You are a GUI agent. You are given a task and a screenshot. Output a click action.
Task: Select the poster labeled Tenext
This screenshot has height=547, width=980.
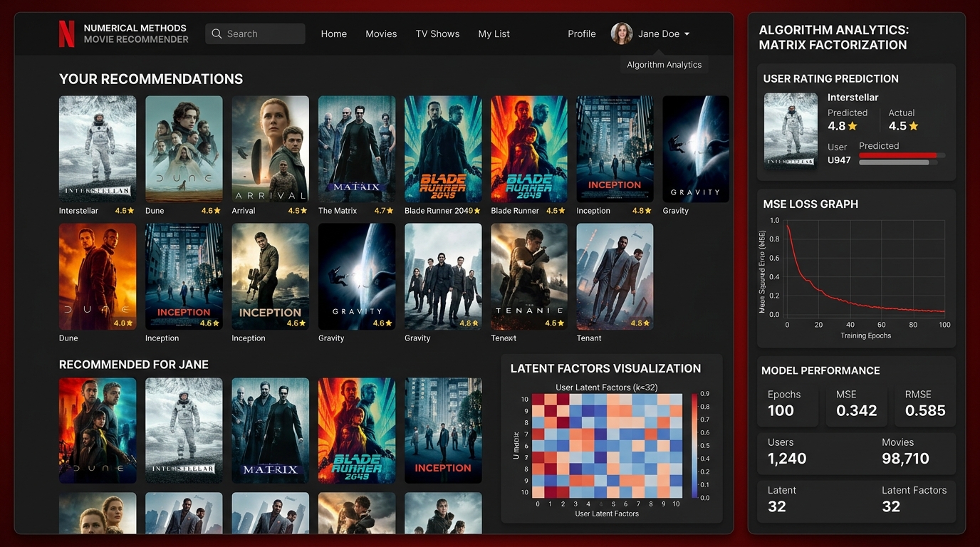529,276
